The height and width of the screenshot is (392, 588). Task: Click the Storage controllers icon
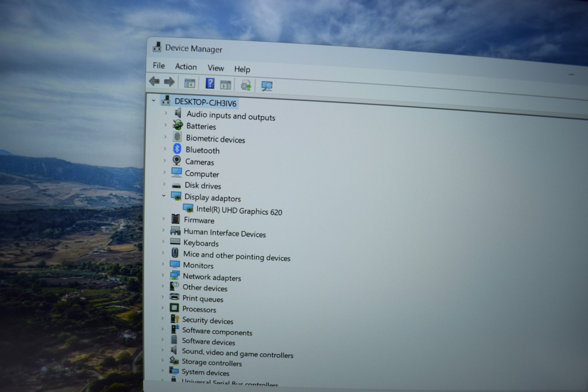(174, 361)
